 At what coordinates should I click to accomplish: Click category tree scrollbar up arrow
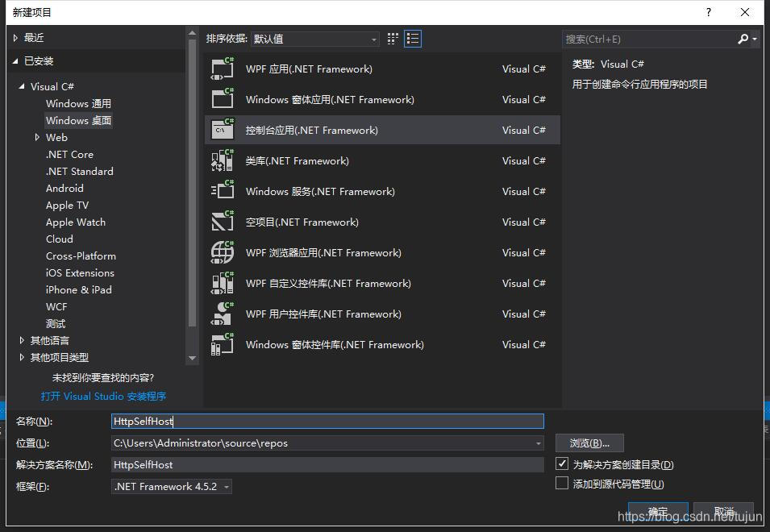(x=193, y=33)
